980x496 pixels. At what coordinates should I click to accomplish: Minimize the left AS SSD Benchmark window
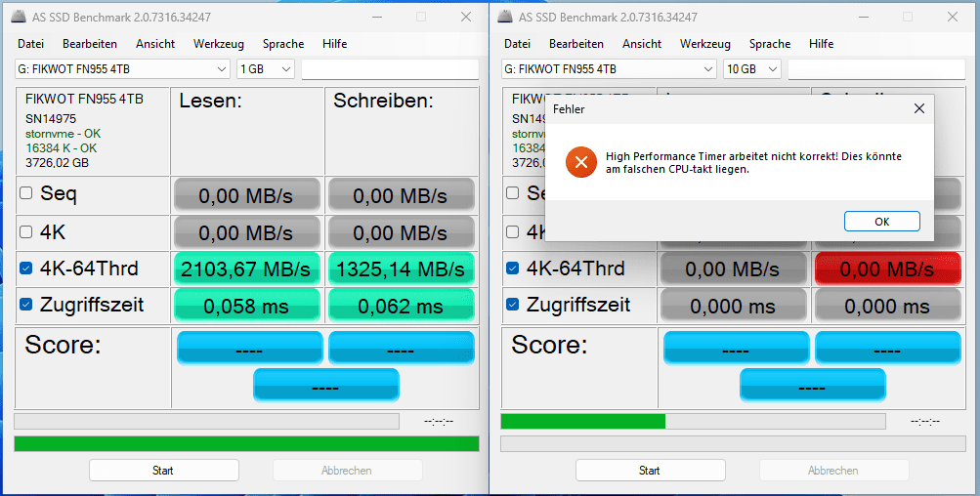377,17
